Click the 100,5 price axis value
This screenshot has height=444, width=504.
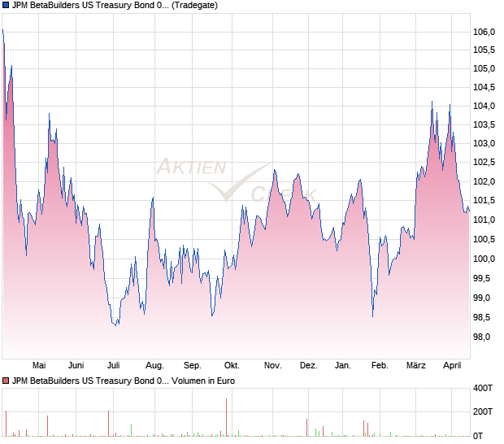(x=484, y=240)
